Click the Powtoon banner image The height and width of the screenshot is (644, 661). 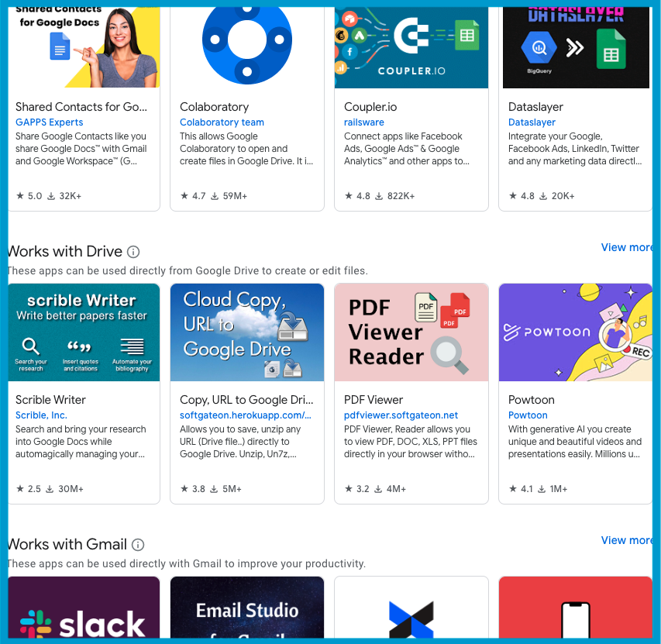tap(575, 332)
